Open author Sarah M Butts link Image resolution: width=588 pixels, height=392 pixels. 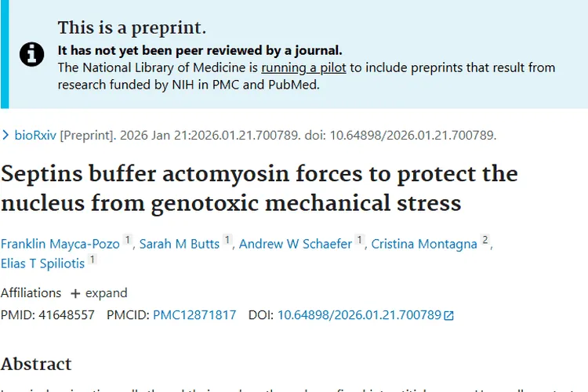point(180,244)
